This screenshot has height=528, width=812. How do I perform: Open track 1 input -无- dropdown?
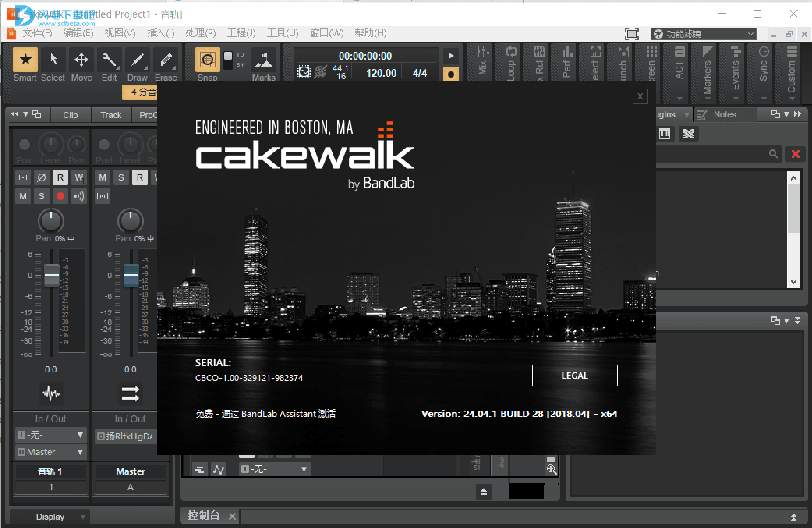[51, 435]
